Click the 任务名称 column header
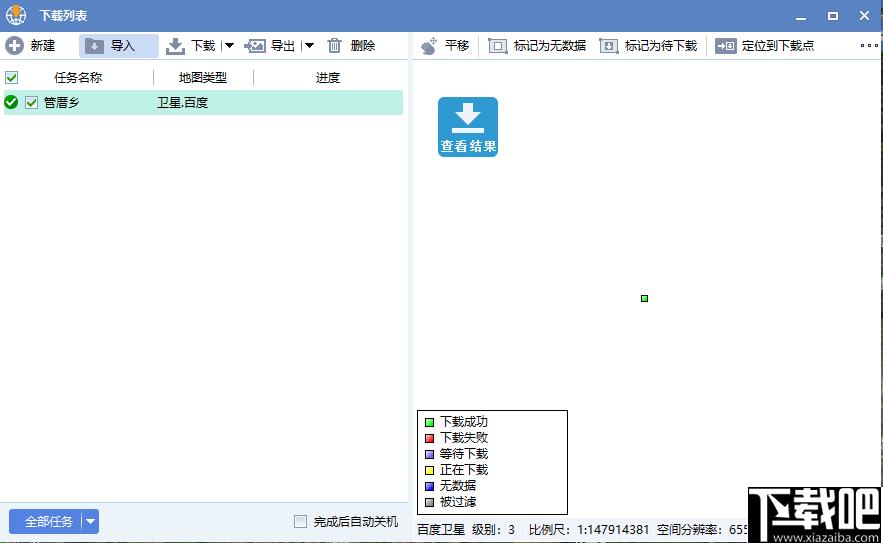 pyautogui.click(x=78, y=78)
